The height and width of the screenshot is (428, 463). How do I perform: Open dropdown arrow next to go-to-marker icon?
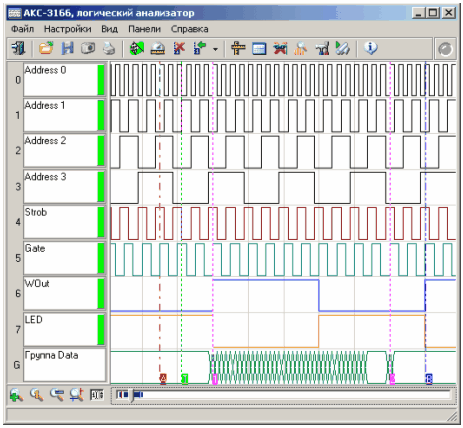pyautogui.click(x=215, y=49)
